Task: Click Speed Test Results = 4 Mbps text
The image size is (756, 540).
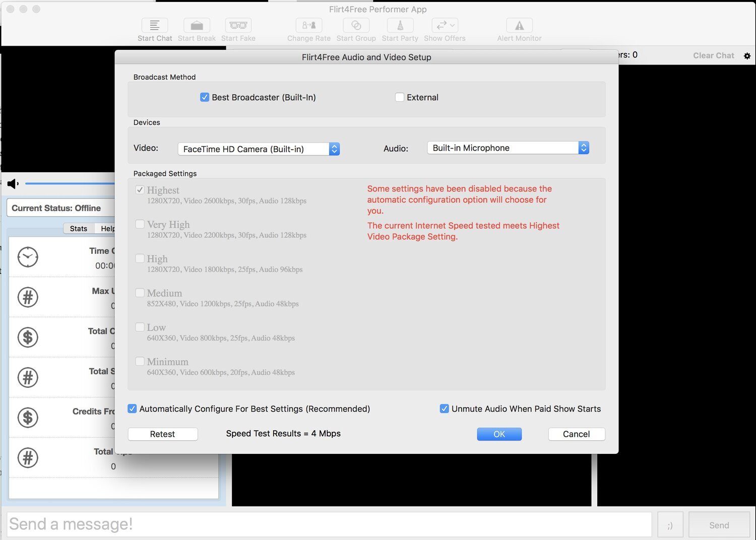Action: point(283,434)
